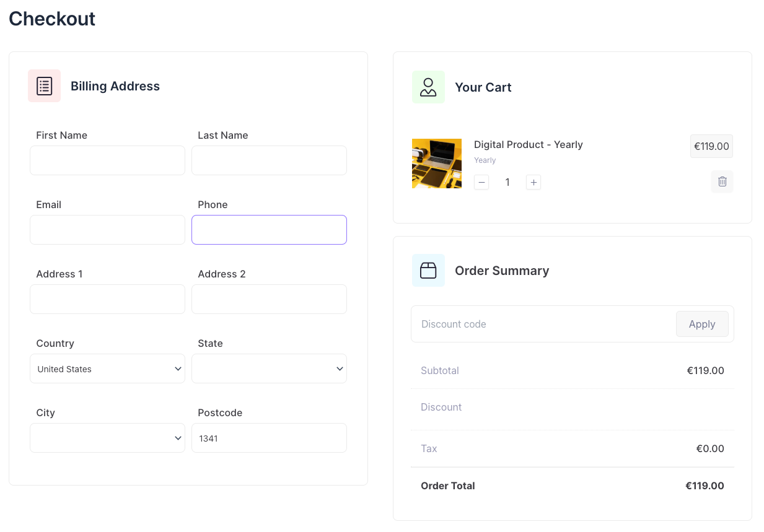The height and width of the screenshot is (532, 764).
Task: Increase product quantity with plus button
Action: click(533, 182)
